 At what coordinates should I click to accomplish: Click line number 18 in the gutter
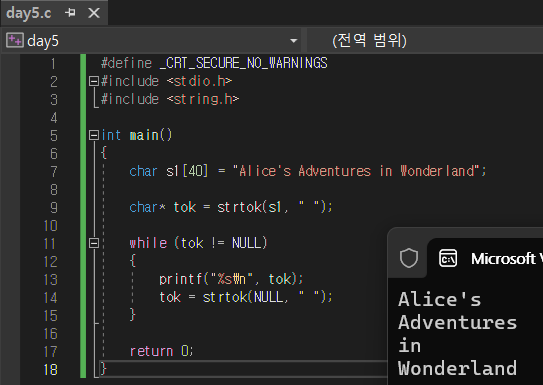pos(51,369)
